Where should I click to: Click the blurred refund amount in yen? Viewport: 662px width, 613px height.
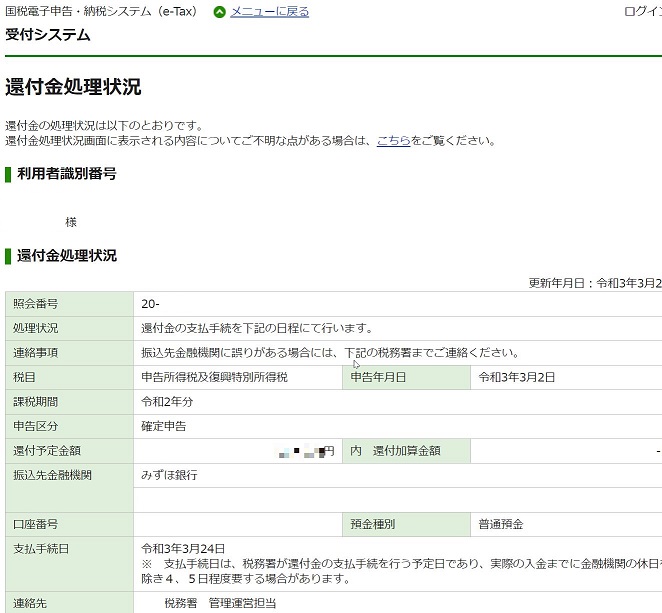pyautogui.click(x=305, y=451)
